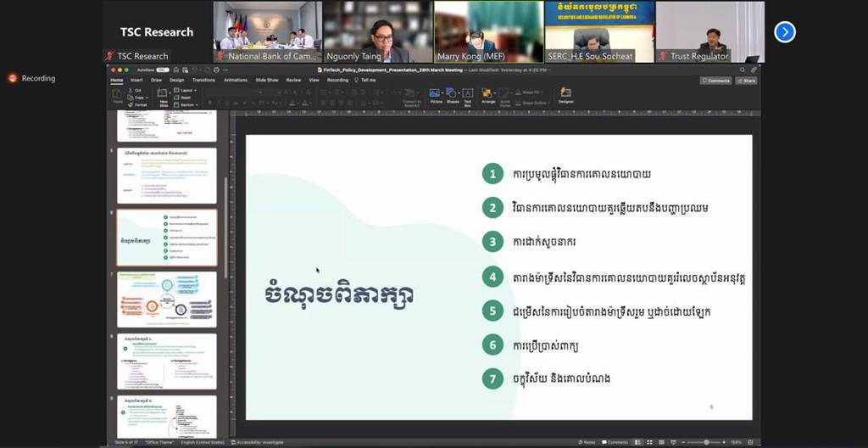Open the Draw ribbon tab
868x448 pixels.
tap(156, 80)
